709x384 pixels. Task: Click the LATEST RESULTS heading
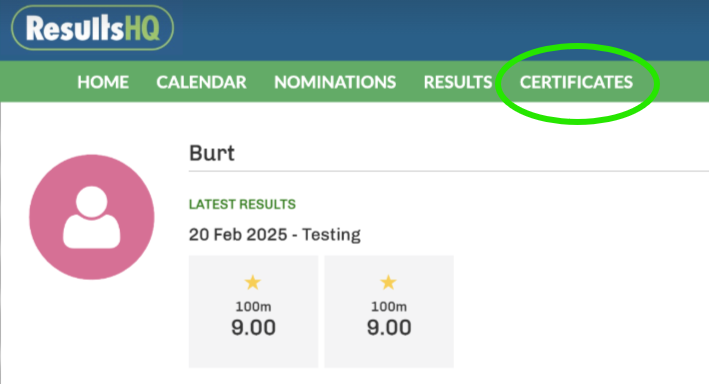(242, 204)
